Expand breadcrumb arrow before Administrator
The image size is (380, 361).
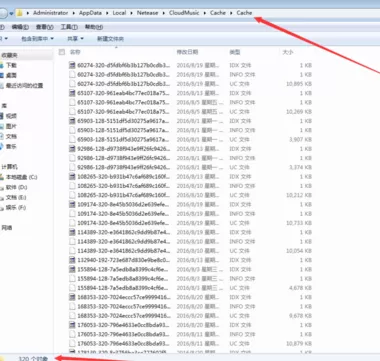[28, 13]
